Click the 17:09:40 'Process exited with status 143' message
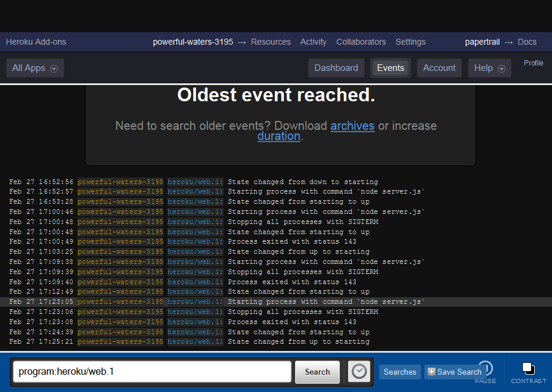Image resolution: width=552 pixels, height=392 pixels. 292,282
